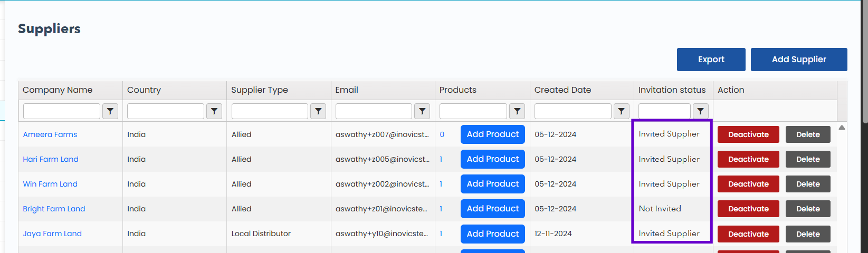The image size is (868, 253).
Task: Delete the Jaya Farm Land supplier
Action: click(x=807, y=234)
